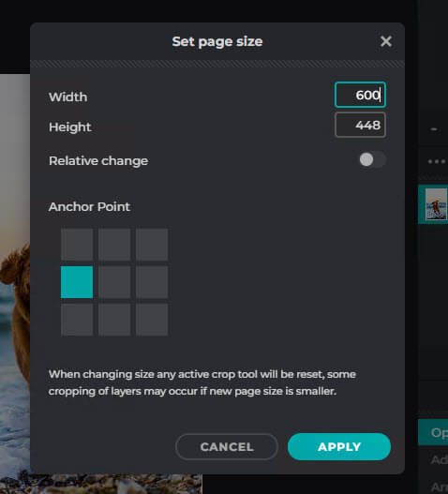This screenshot has height=494, width=448.
Task: Click the Width input field
Action: coord(360,95)
